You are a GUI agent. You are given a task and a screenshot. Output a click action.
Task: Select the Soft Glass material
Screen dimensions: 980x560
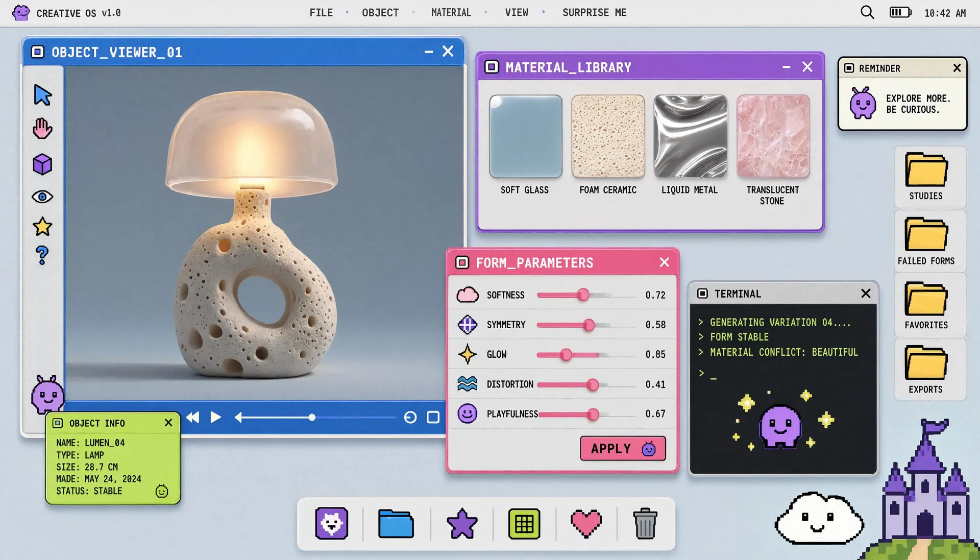coord(526,136)
